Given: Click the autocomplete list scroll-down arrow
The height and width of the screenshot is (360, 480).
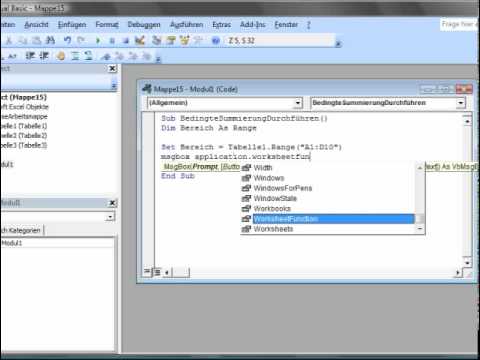Looking at the screenshot, I should coord(420,229).
